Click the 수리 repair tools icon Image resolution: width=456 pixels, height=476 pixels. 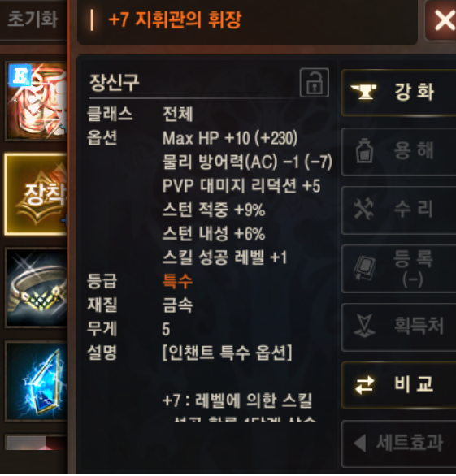(x=363, y=209)
